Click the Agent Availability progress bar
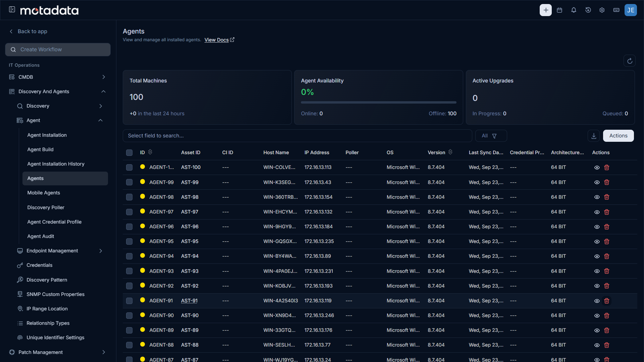The width and height of the screenshot is (644, 362). (x=378, y=102)
